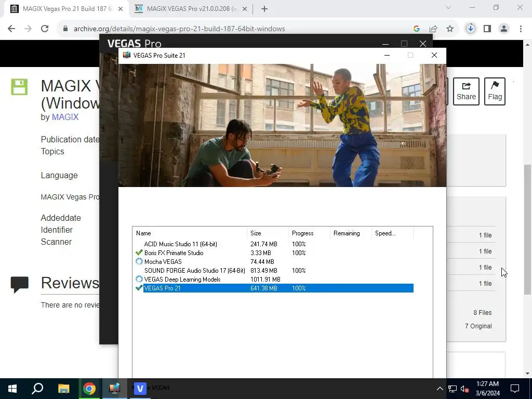Open Chrome profile avatar

click(504, 29)
